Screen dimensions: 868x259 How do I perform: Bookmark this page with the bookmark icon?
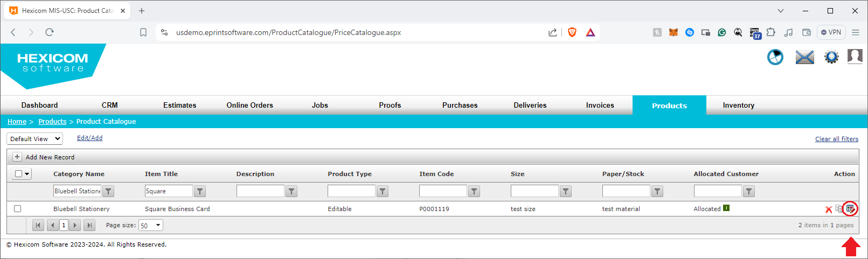(143, 32)
